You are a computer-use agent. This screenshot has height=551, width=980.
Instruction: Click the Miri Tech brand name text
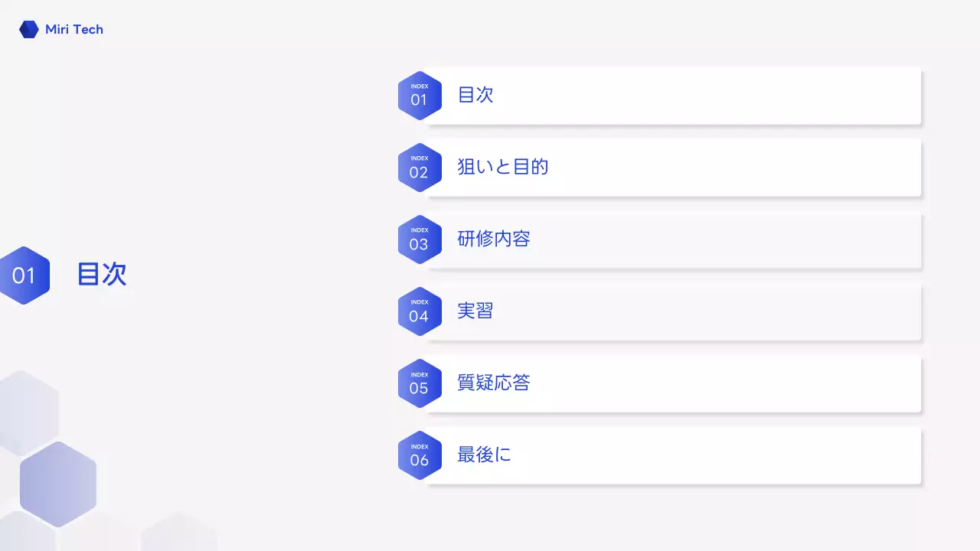click(74, 30)
